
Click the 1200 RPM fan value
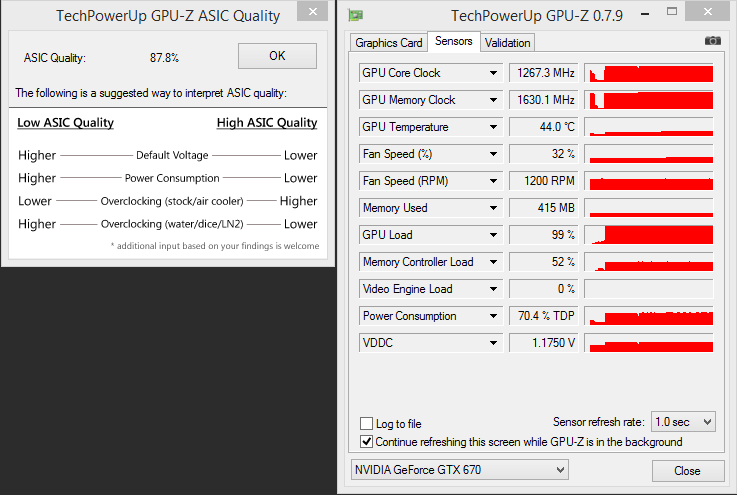544,181
